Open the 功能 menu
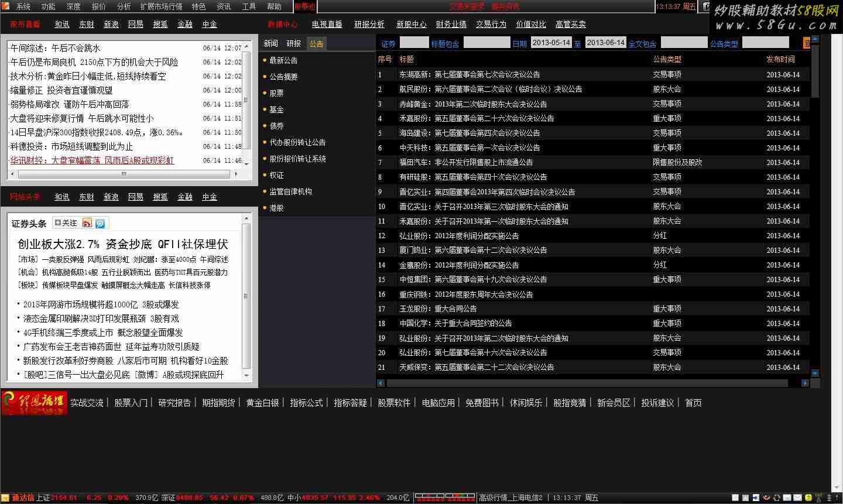Image resolution: width=843 pixels, height=504 pixels. point(49,6)
